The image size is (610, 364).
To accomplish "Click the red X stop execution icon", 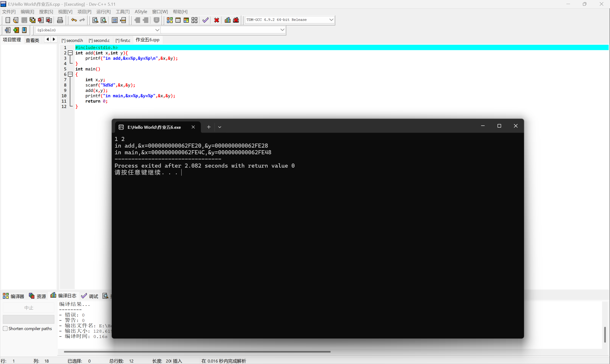I will tap(217, 20).
